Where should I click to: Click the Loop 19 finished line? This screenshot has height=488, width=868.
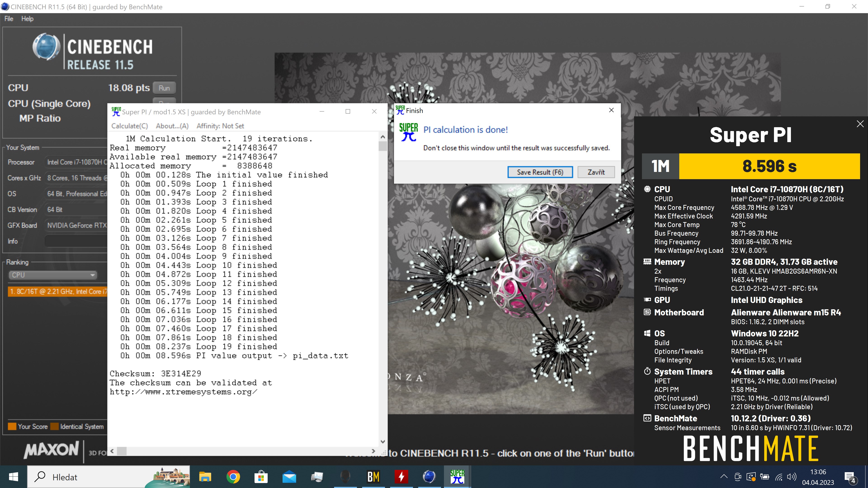199,346
